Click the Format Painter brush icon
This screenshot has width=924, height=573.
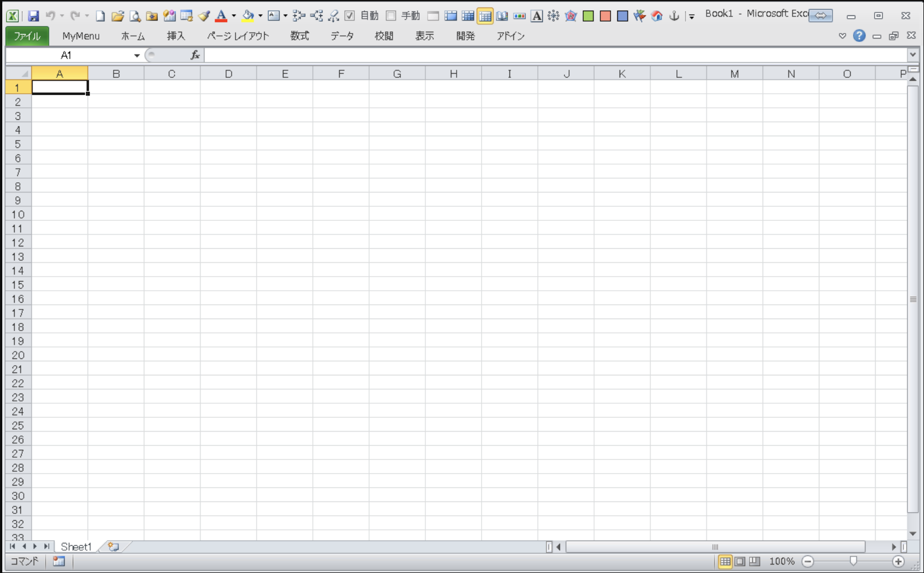[x=204, y=16]
